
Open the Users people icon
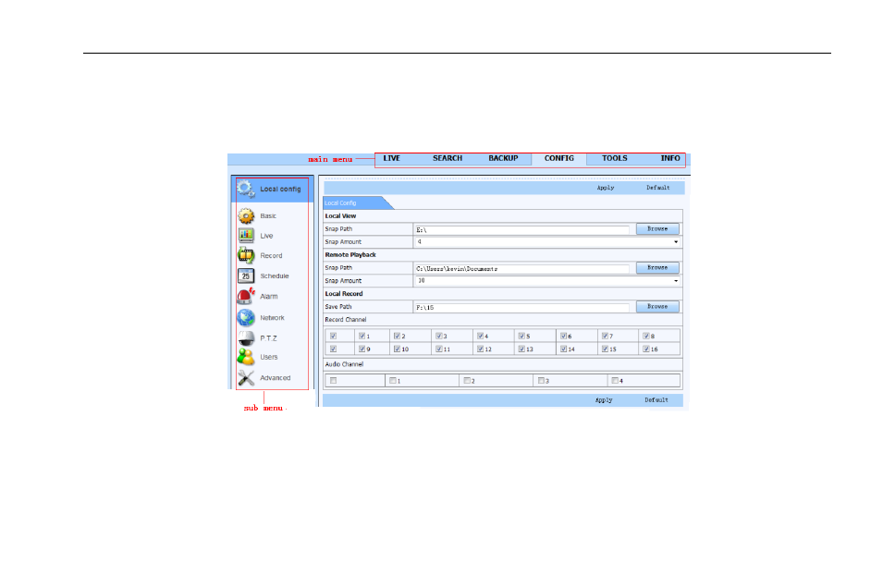[x=246, y=357]
